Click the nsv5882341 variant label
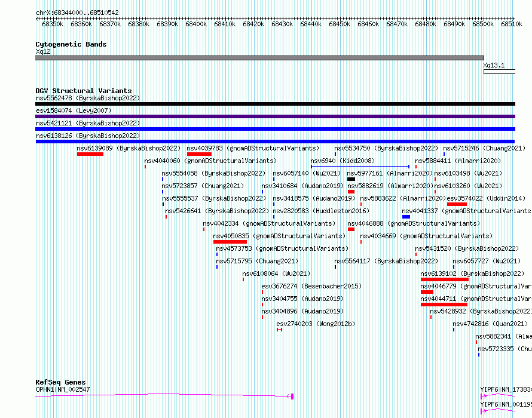Image resolution: width=532 pixels, height=418 pixels. click(503, 337)
